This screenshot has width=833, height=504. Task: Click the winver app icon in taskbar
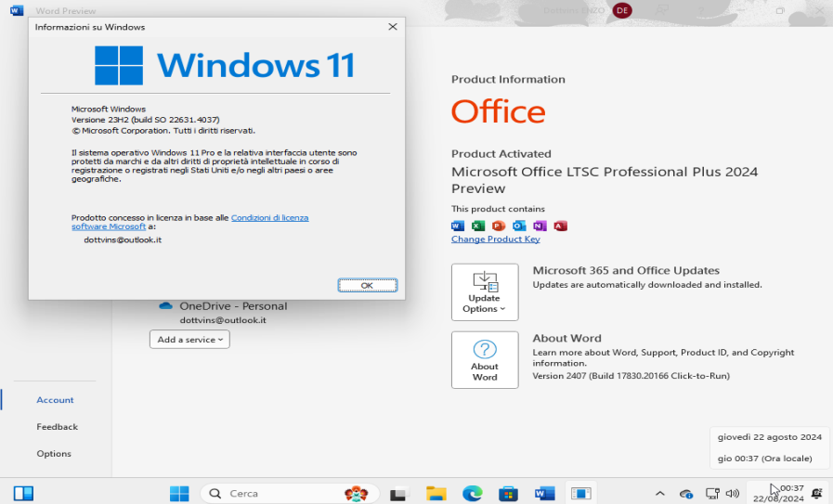pos(580,494)
